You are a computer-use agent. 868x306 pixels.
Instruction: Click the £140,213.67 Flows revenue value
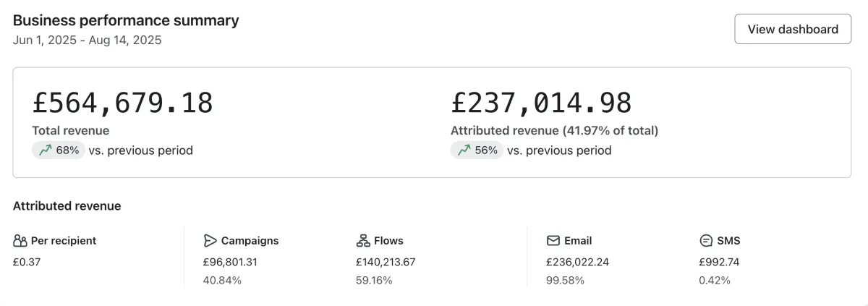tap(386, 262)
